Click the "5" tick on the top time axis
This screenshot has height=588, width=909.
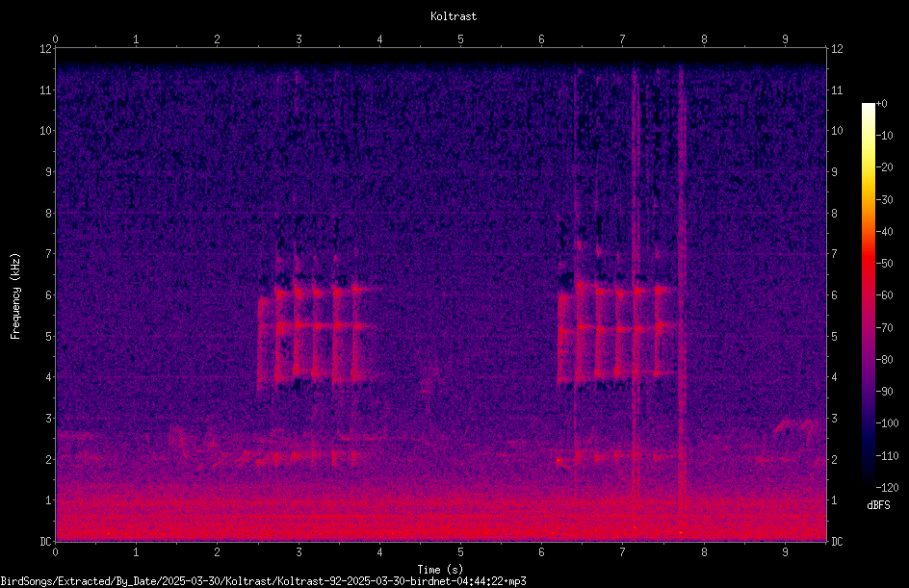pos(461,39)
